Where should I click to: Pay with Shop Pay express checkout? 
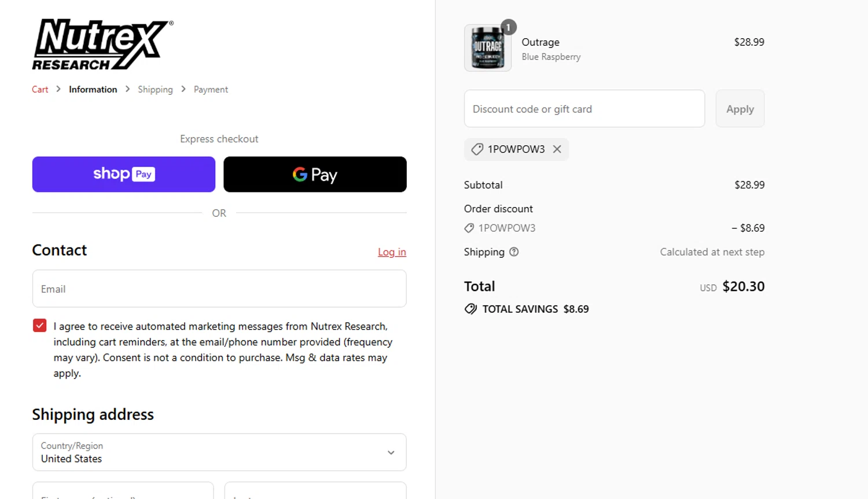[124, 174]
